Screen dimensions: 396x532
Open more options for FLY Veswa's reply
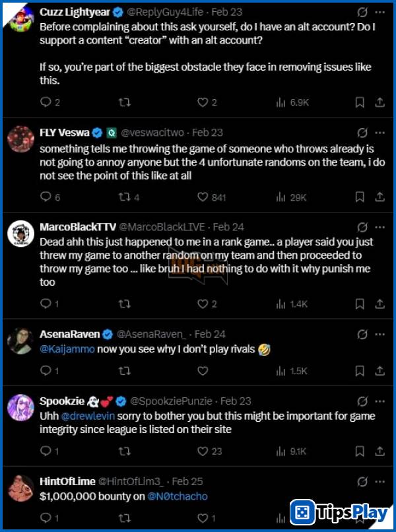pos(379,131)
